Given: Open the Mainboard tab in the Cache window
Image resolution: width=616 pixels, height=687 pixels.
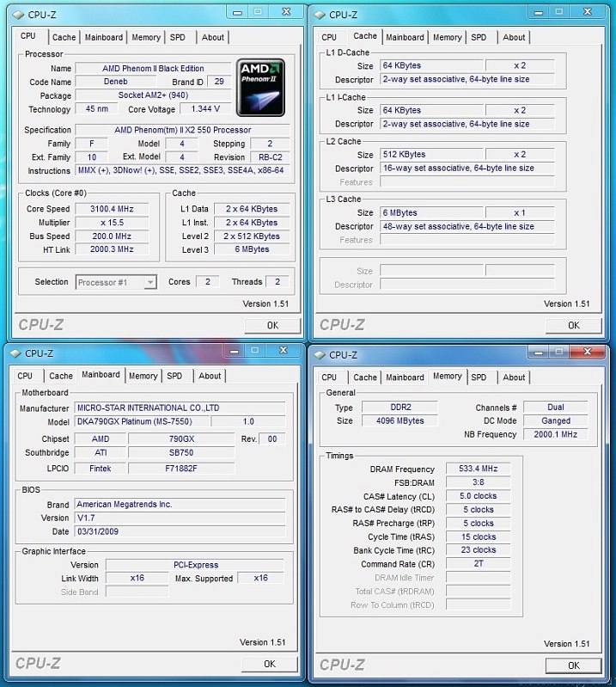Looking at the screenshot, I should 405,37.
